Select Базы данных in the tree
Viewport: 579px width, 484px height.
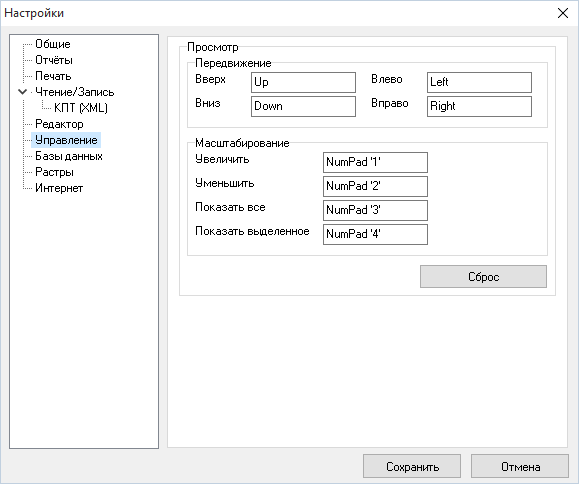69,156
